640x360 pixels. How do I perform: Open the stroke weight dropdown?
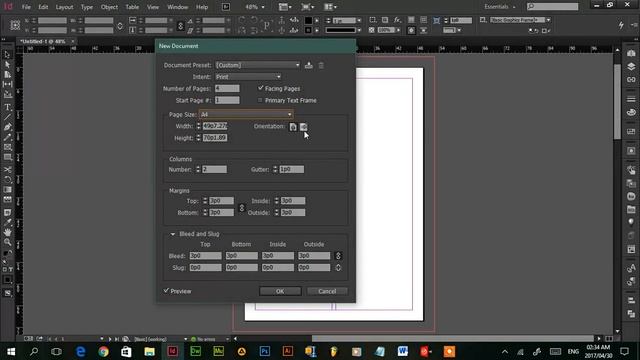359,20
